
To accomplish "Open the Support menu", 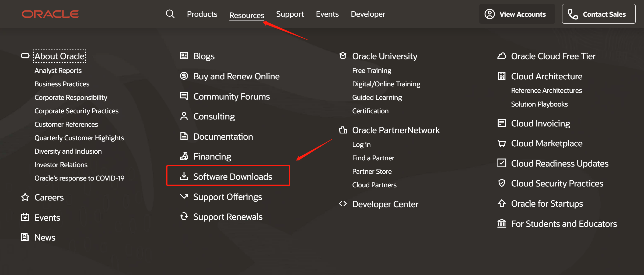I will click(290, 14).
